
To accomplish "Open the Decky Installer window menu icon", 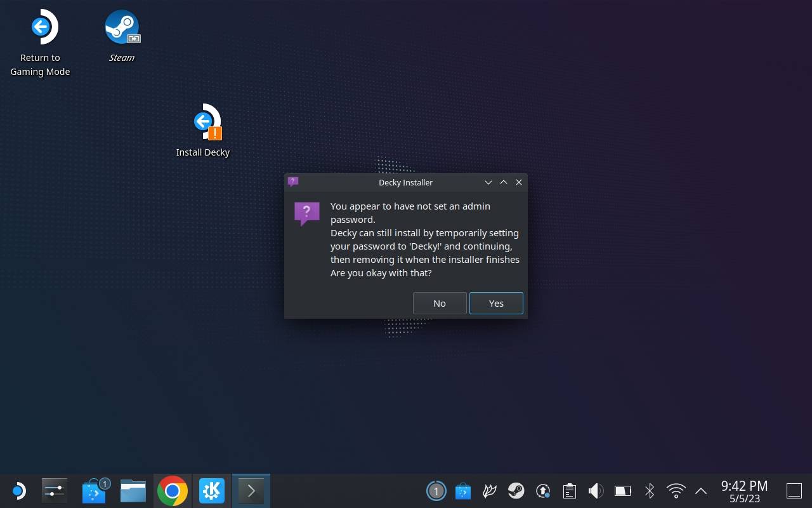I will pyautogui.click(x=292, y=182).
